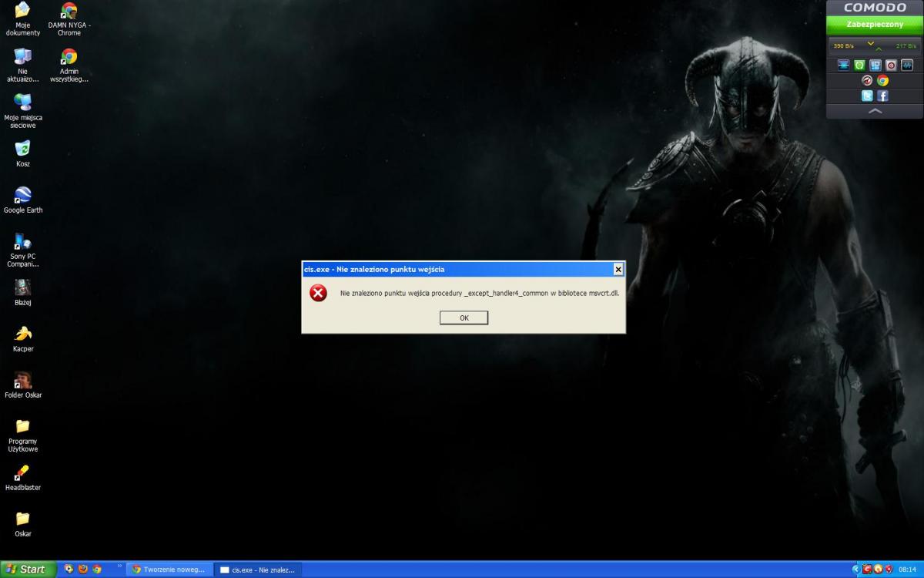This screenshot has height=578, width=924.
Task: Expand hidden system tray icons
Action: pyautogui.click(x=855, y=570)
